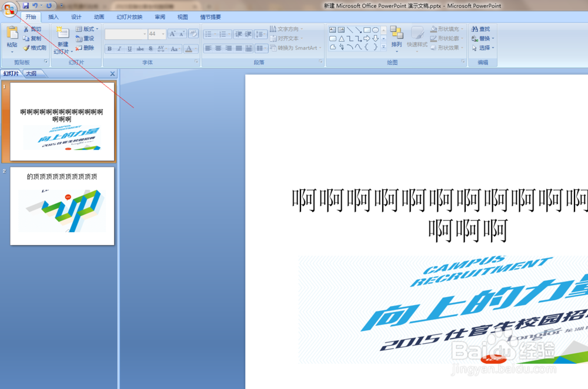
Task: Select the Format Painter (格式刷) tool
Action: [x=33, y=48]
